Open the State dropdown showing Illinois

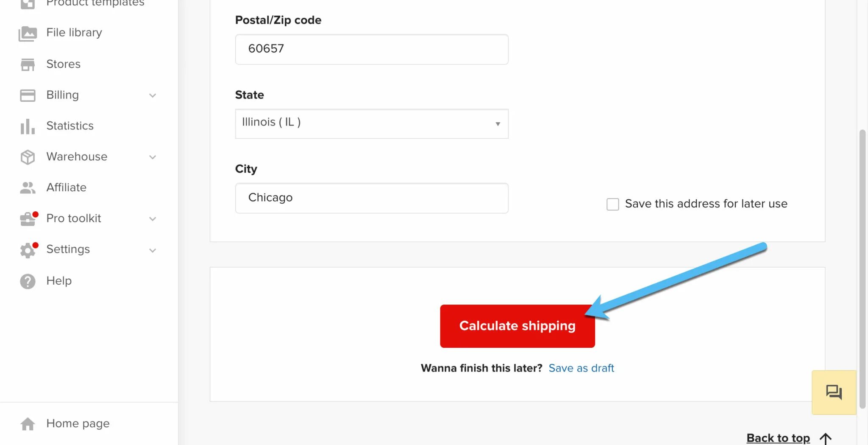tap(371, 123)
